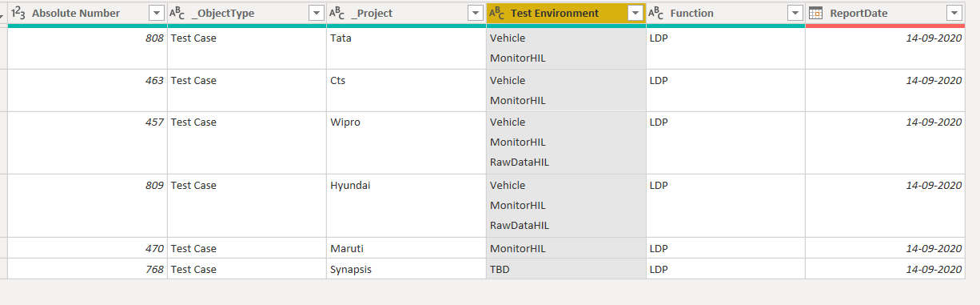Click the ABC data type icon of Test Environment
This screenshot has width=980, height=305.
point(496,13)
